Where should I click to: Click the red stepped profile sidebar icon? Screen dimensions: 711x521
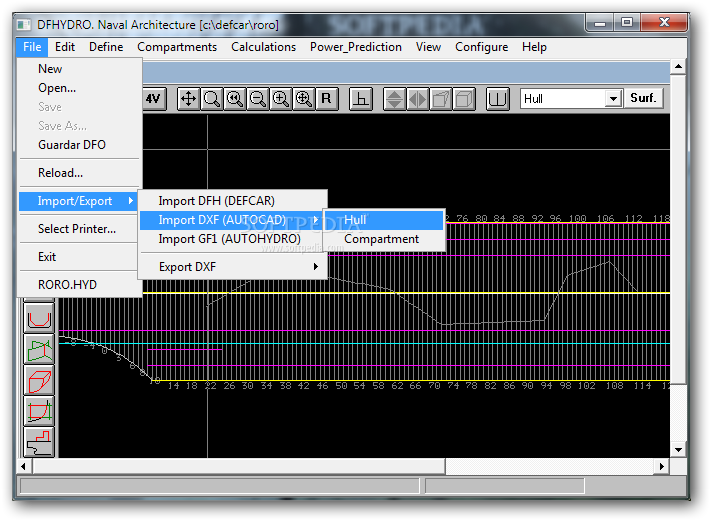39,442
